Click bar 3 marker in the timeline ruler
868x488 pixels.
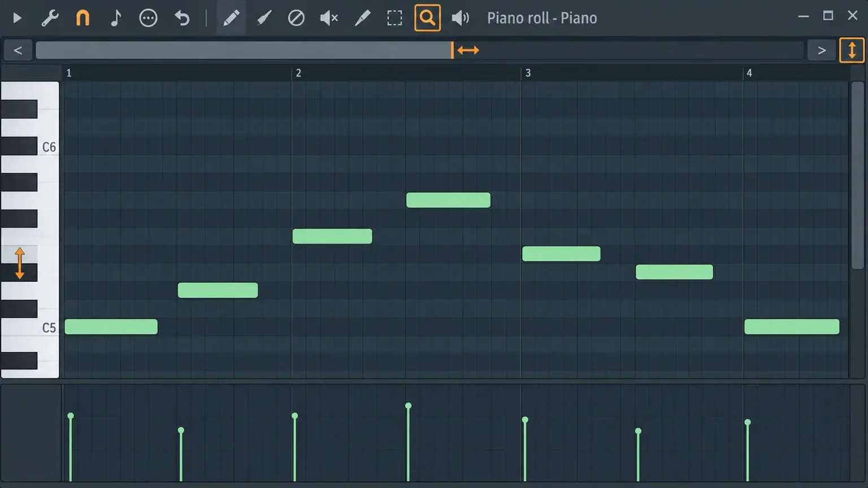pyautogui.click(x=528, y=73)
